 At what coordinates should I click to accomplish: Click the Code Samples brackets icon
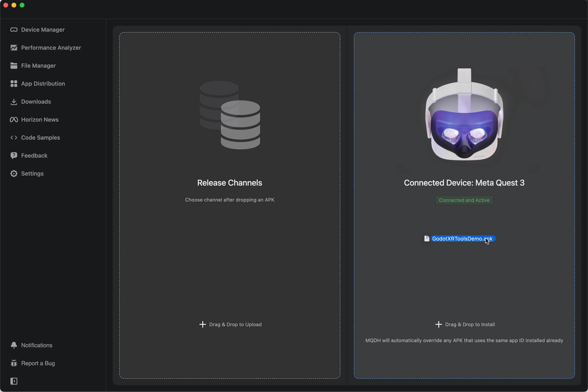[x=14, y=138]
